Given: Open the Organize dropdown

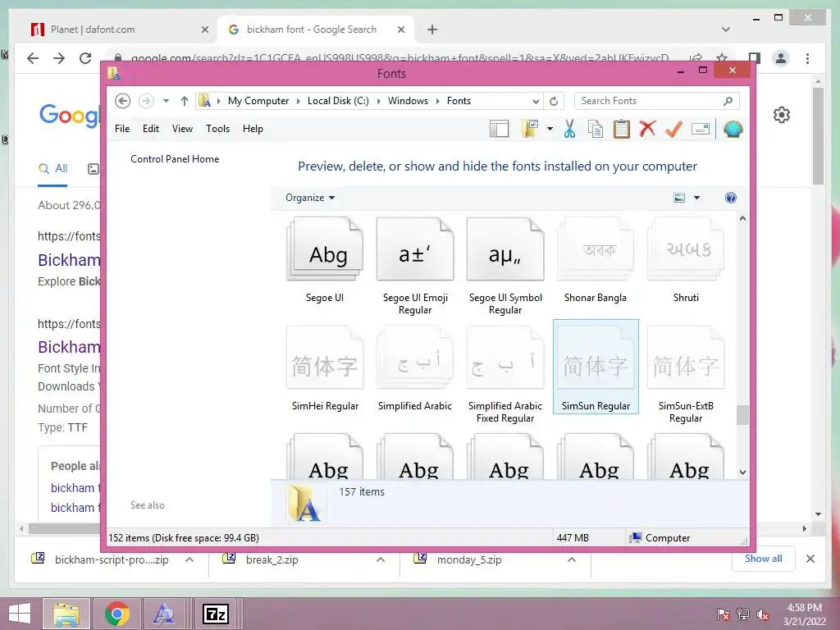Looking at the screenshot, I should [x=309, y=198].
